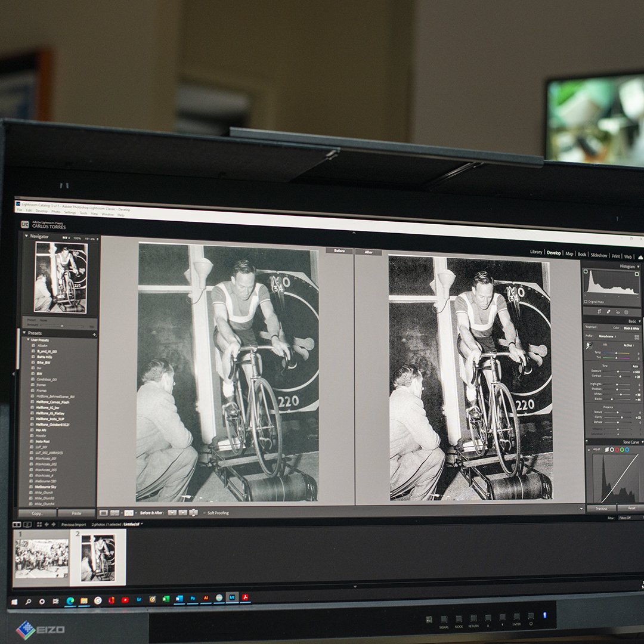Open File Explorer from the taskbar
This screenshot has height=644, width=644.
(84, 601)
